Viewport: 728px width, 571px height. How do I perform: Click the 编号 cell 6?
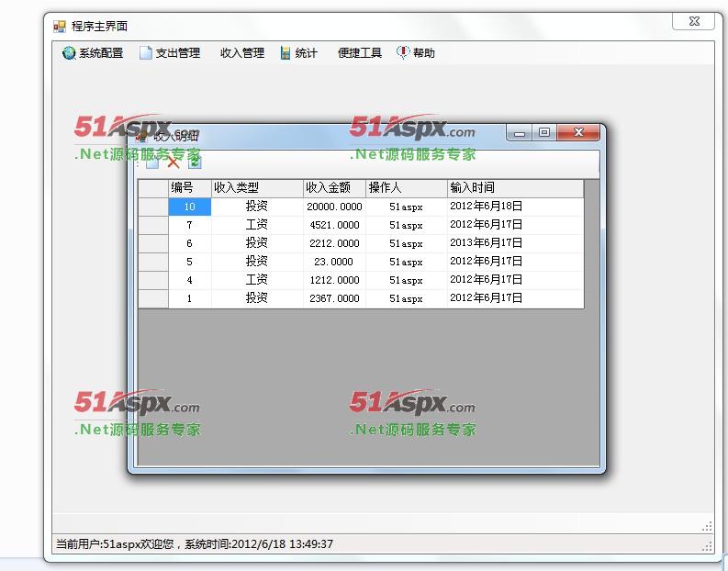pyautogui.click(x=189, y=243)
